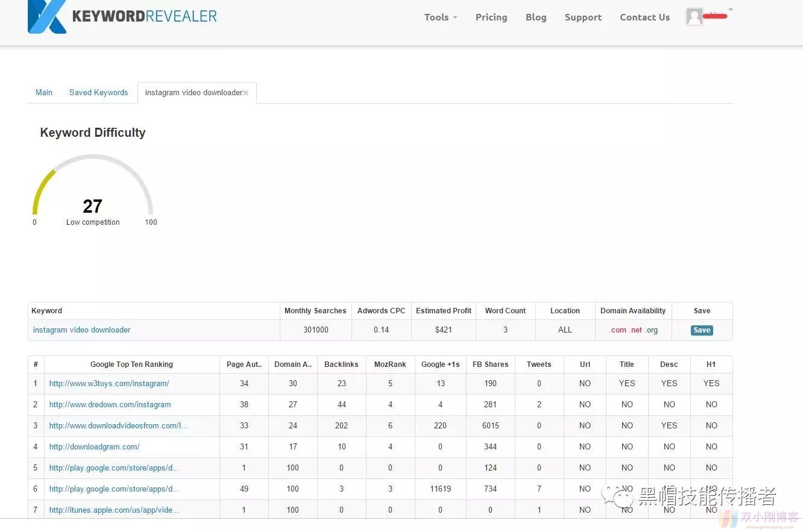Switch to the Main tab
Viewport: 803px width, 532px height.
pos(44,93)
